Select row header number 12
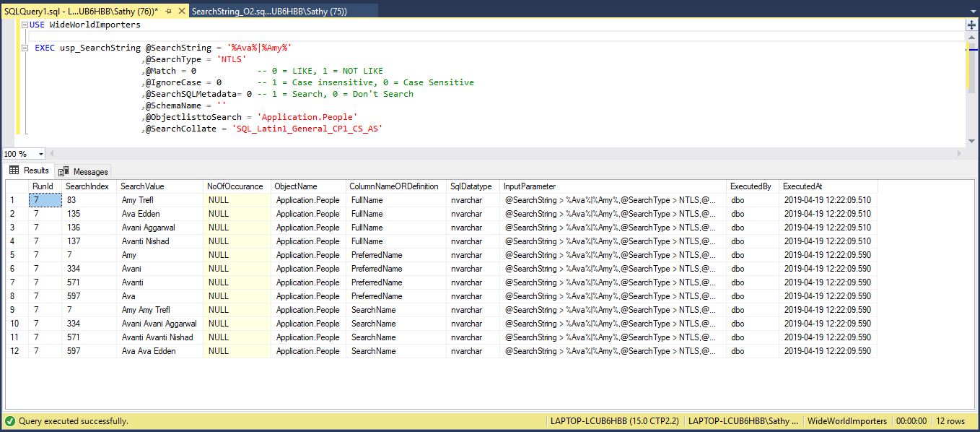Image resolution: width=980 pixels, height=432 pixels. 17,351
